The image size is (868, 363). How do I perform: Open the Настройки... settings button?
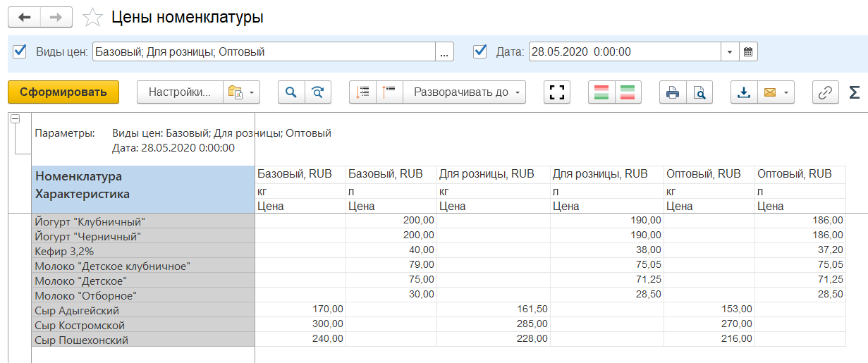(179, 92)
